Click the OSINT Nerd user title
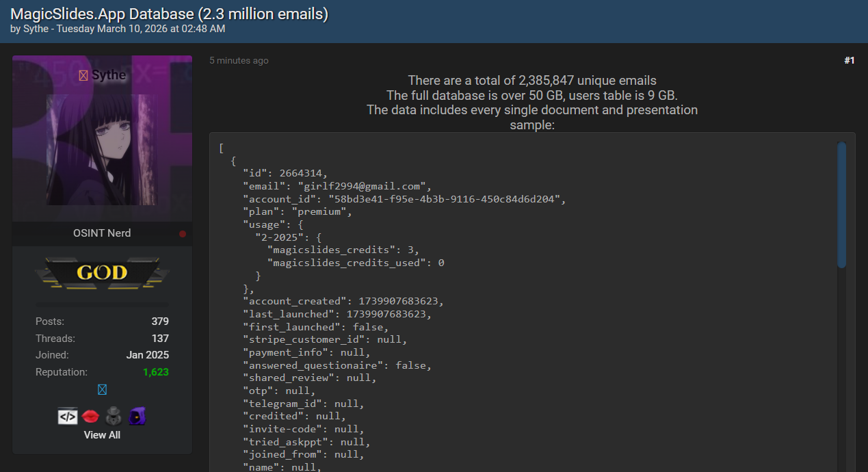The image size is (868, 472). point(102,233)
